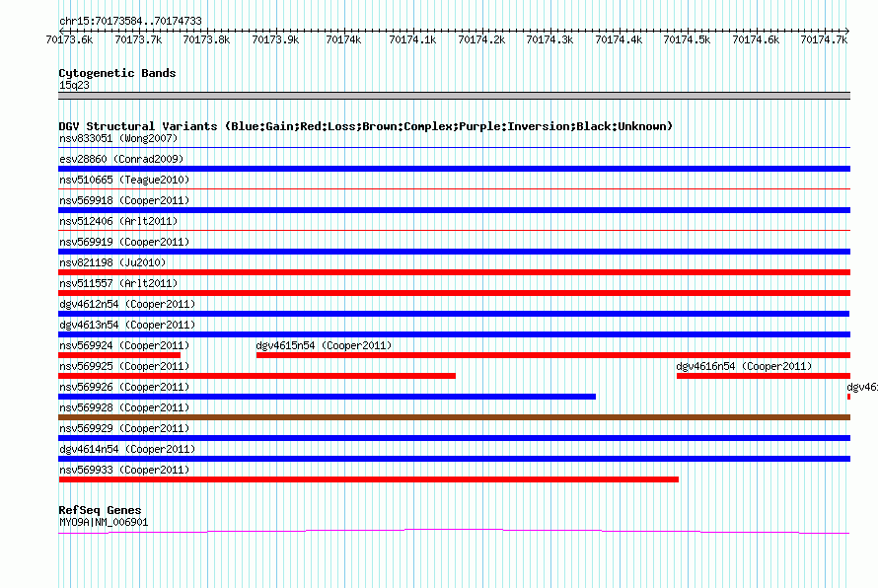Click the MYO9A|NM_006901 gene label
Screen dimensions: 878x588
click(104, 523)
